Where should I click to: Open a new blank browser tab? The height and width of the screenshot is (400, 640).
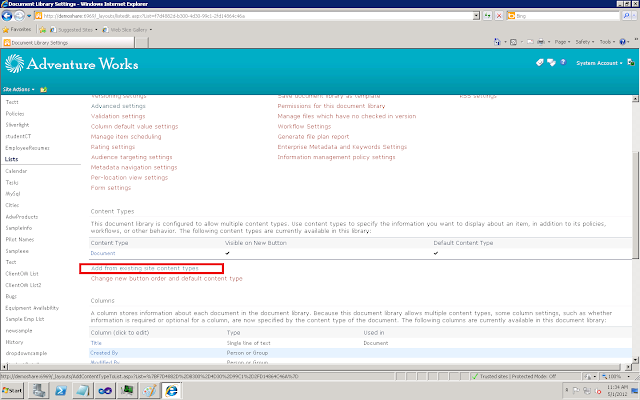click(141, 42)
